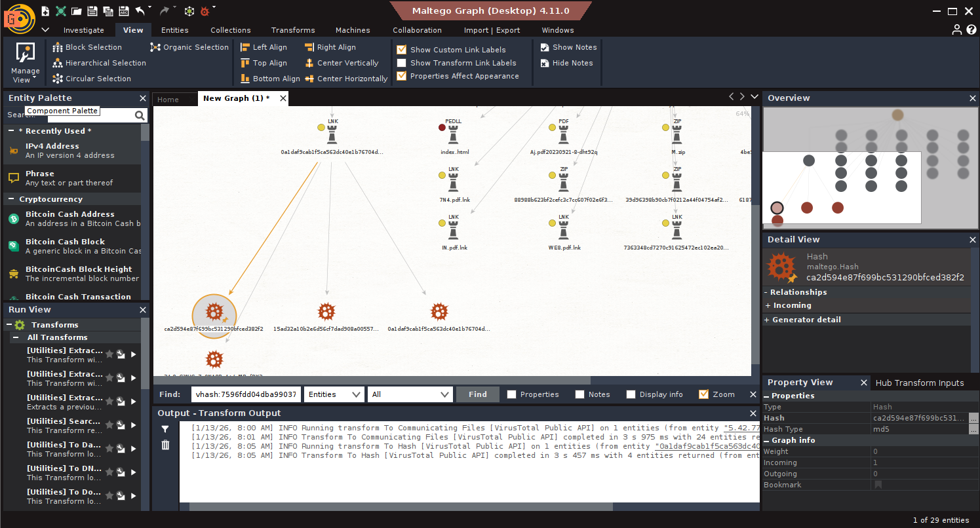Click the Find button

point(477,394)
